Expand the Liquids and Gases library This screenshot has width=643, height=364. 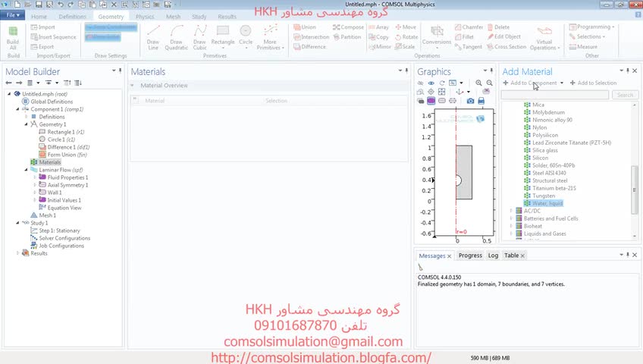(511, 234)
